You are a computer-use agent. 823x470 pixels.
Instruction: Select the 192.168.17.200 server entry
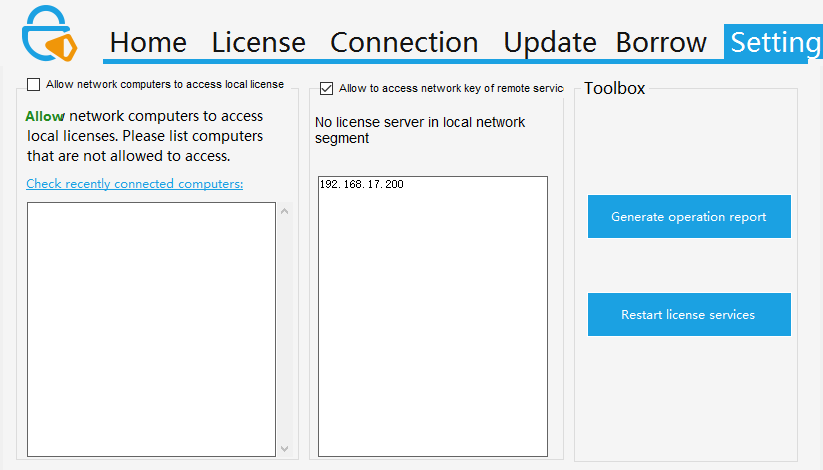point(362,185)
